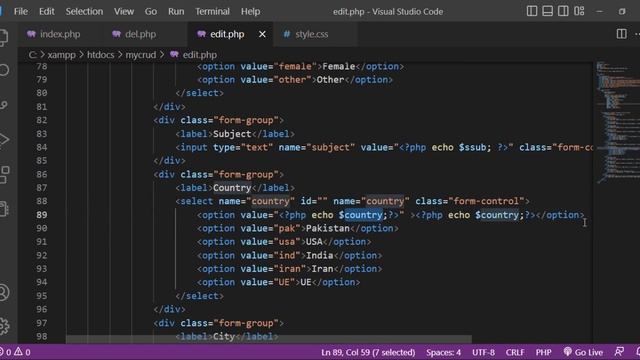Switch to the index.php tab
Viewport: 640px width, 360px height.
click(60, 34)
